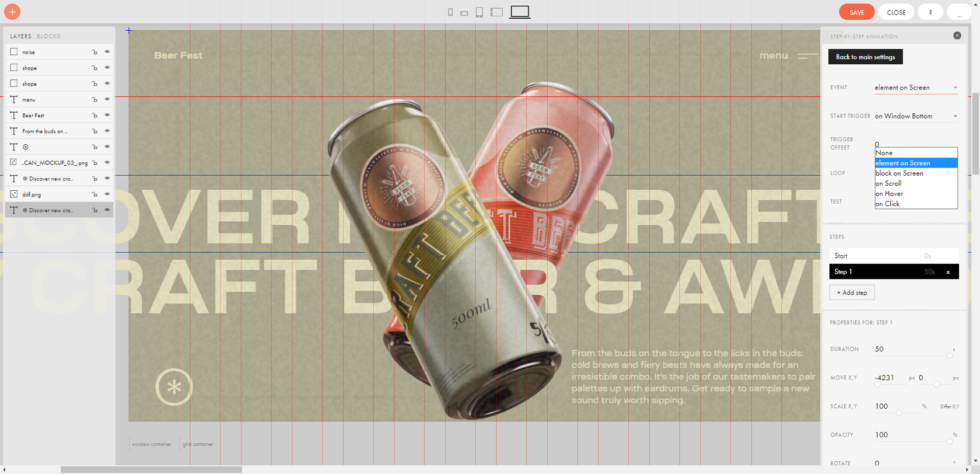Image resolution: width=980 pixels, height=474 pixels.
Task: Adjust the OPACITY slider handle
Action: (x=950, y=441)
